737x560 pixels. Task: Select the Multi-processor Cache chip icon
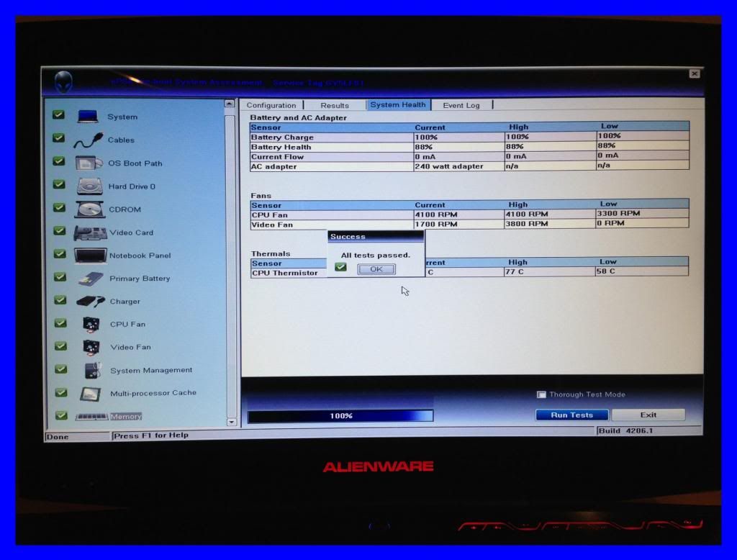click(x=91, y=394)
